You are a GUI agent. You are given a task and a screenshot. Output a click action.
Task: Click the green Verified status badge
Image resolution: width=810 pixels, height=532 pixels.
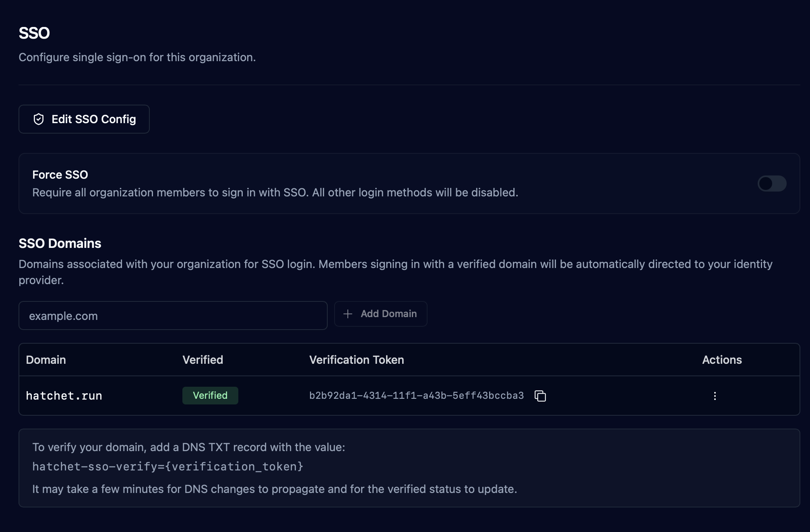(210, 396)
